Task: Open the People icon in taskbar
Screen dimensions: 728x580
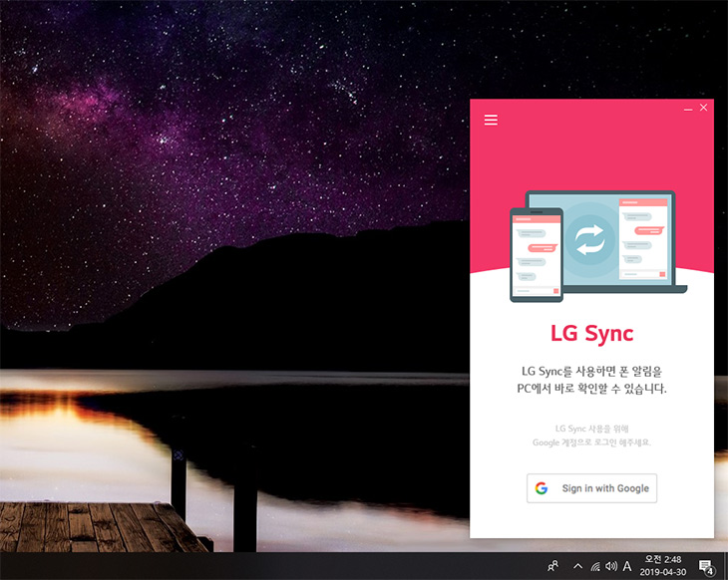Action: pyautogui.click(x=552, y=566)
